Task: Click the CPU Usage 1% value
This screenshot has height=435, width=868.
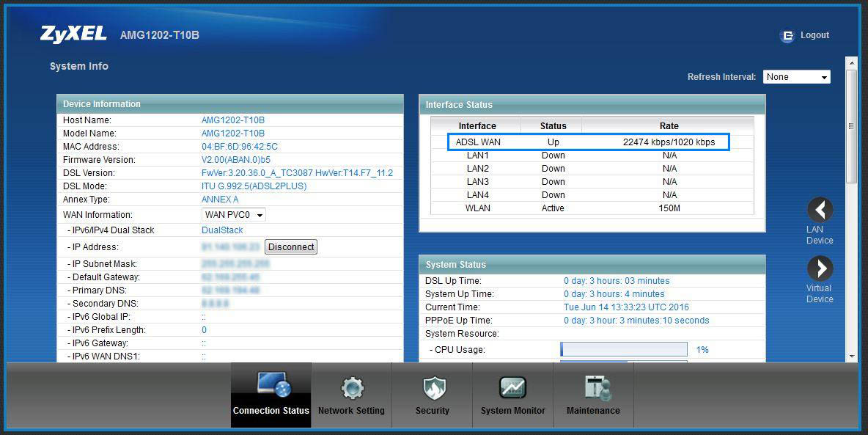Action: point(702,350)
